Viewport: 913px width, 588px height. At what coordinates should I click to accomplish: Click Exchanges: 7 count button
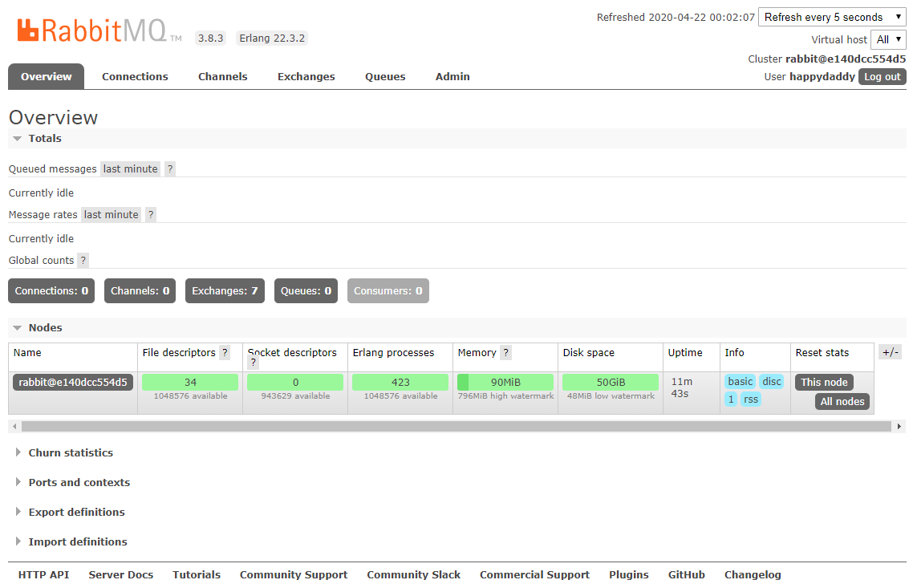tap(225, 290)
